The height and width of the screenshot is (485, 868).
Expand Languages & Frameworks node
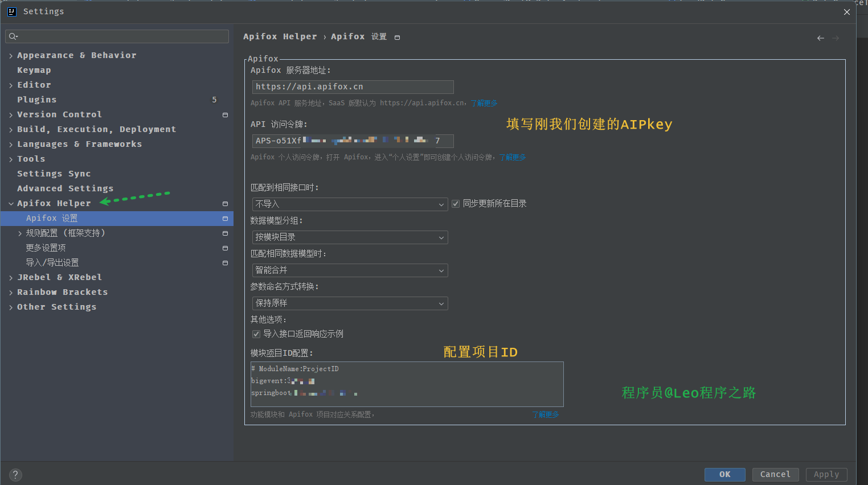[x=11, y=145]
